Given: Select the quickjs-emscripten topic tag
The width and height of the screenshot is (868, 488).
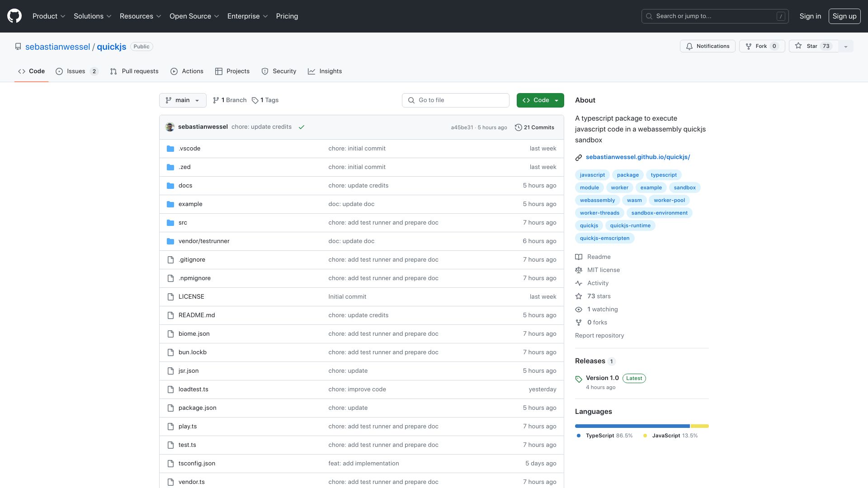Looking at the screenshot, I should click(x=604, y=238).
